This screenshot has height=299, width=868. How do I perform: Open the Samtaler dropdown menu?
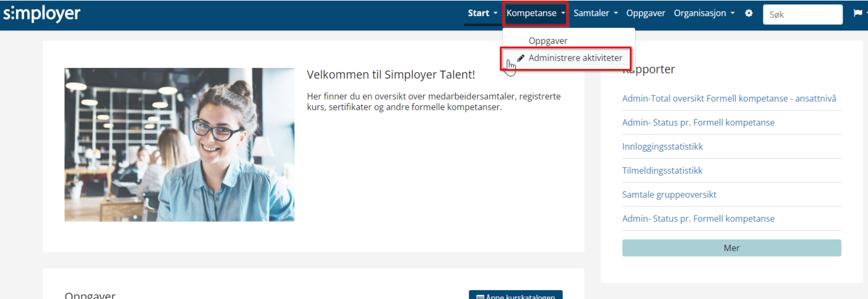[x=595, y=13]
